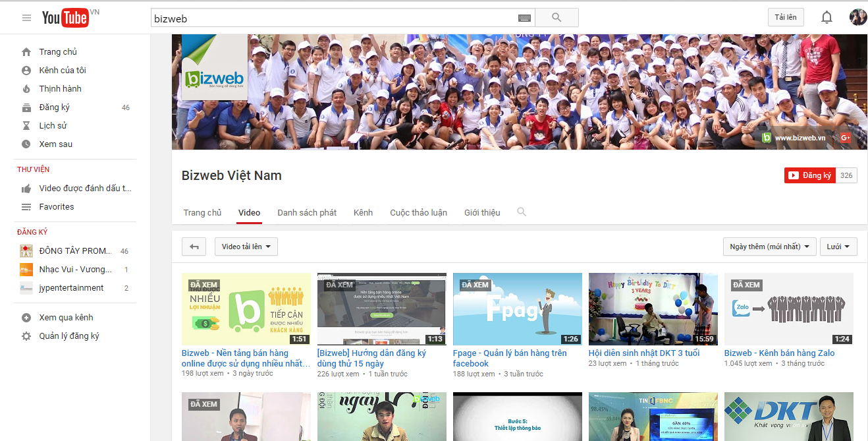The width and height of the screenshot is (868, 441).
Task: Select the Video tab
Action: pyautogui.click(x=250, y=213)
